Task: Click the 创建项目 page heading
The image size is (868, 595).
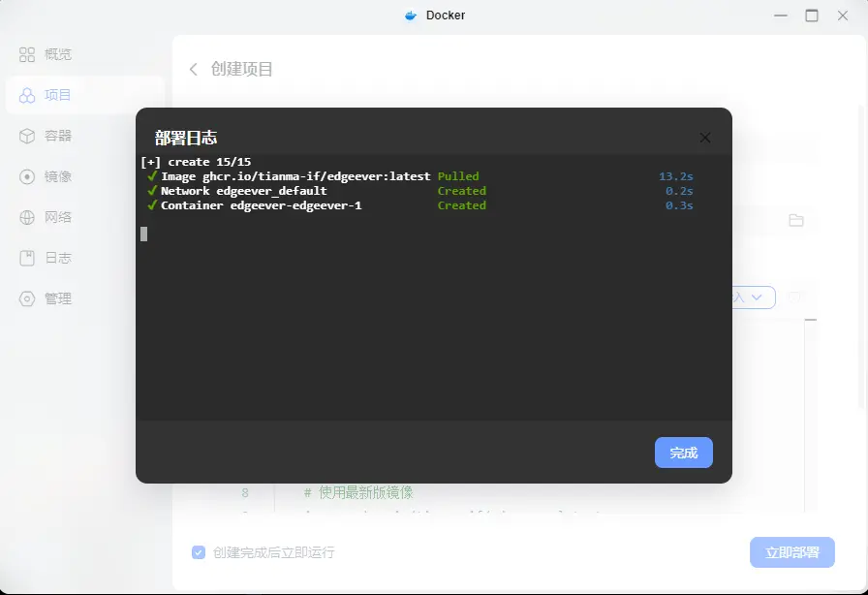Action: coord(242,69)
